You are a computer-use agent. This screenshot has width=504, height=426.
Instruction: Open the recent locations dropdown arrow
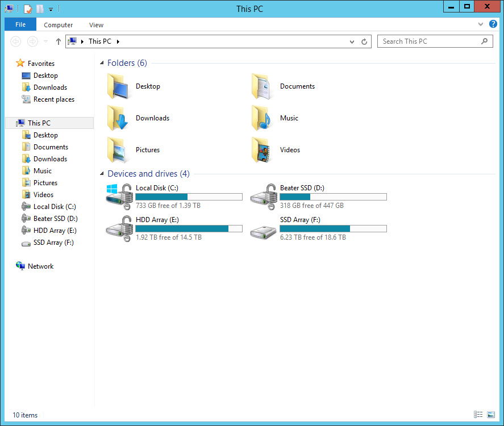[45, 41]
